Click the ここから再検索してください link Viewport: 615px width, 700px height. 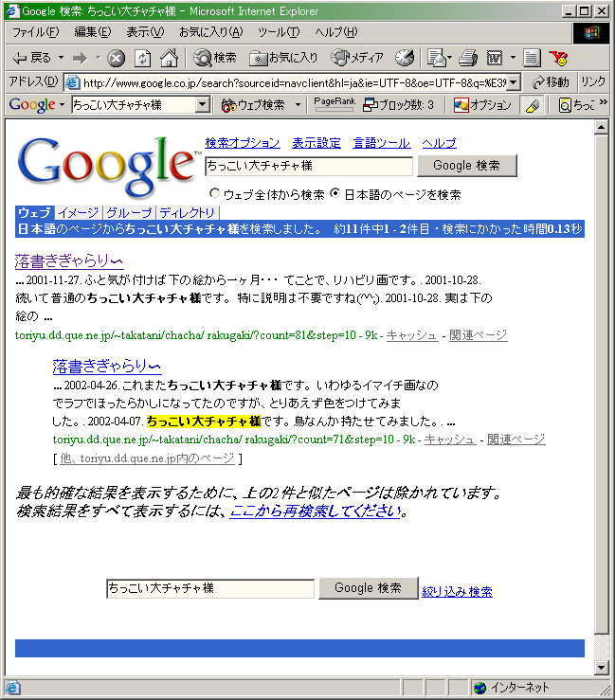[x=315, y=512]
